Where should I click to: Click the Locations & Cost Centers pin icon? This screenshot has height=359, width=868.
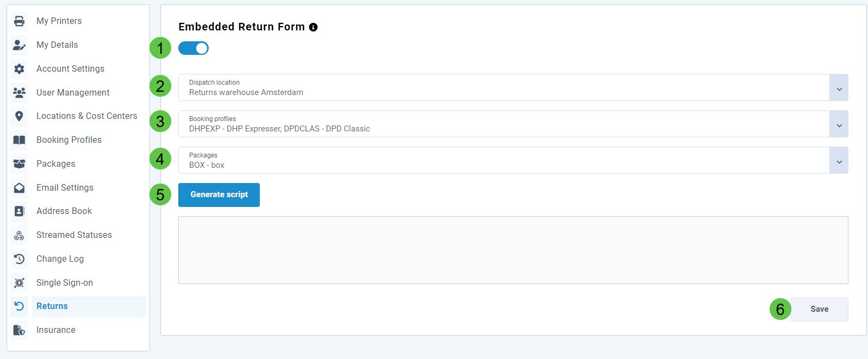pyautogui.click(x=19, y=116)
